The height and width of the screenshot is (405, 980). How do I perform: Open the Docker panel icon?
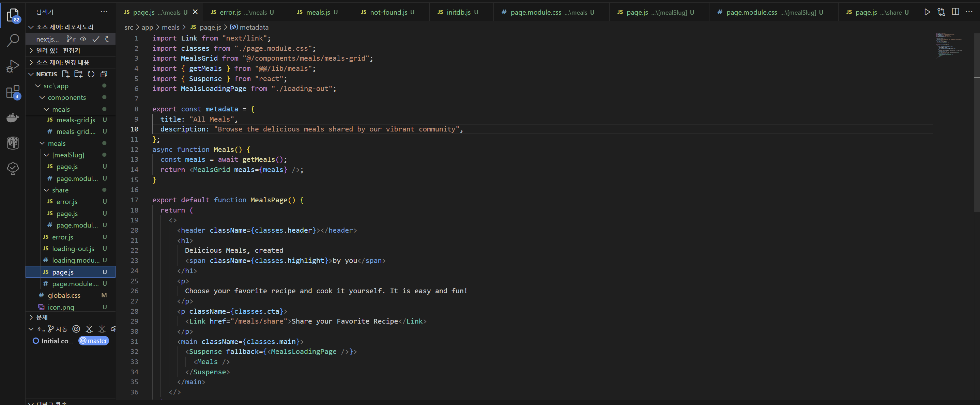click(x=13, y=118)
